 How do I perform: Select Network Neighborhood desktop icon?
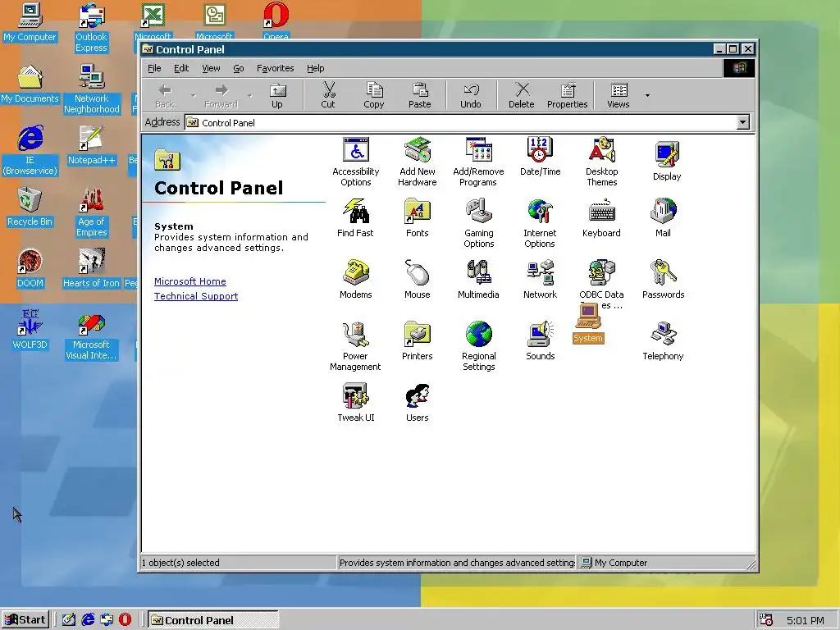91,89
